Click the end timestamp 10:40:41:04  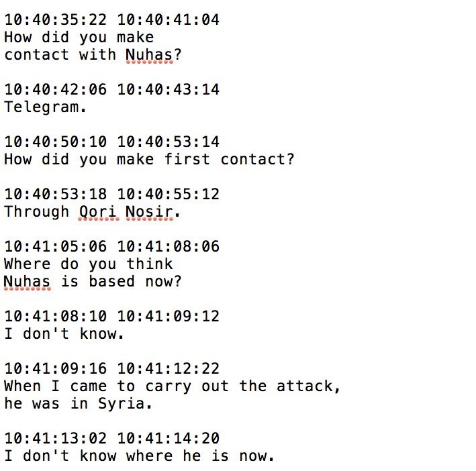pos(168,19)
